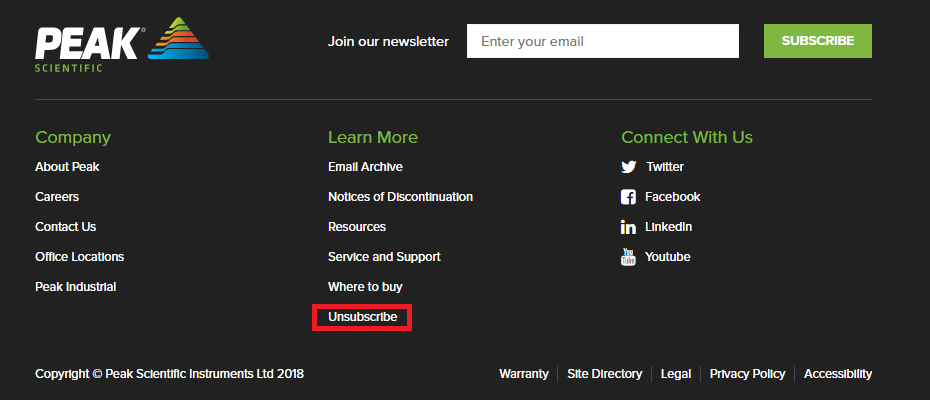The height and width of the screenshot is (400, 930).
Task: Click the Connect With Us heading
Action: 687,137
